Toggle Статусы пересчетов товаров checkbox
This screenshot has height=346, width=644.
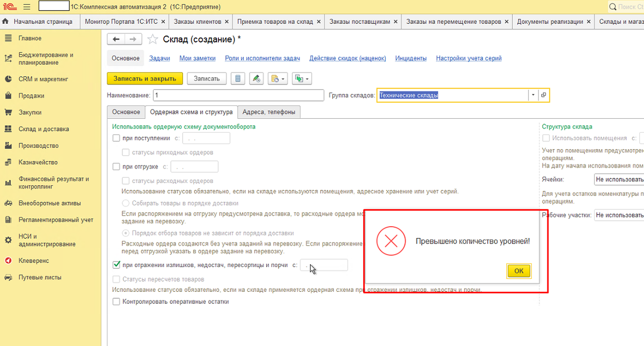click(x=116, y=279)
